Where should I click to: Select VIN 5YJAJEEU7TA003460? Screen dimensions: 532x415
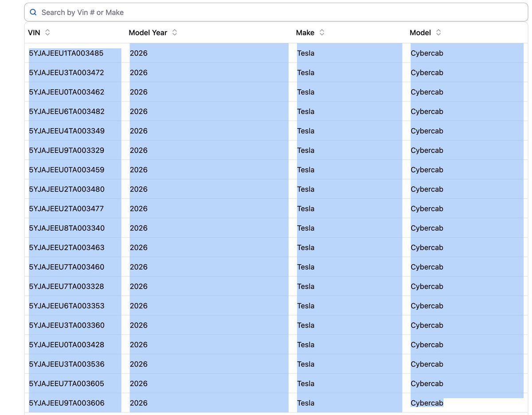[66, 267]
